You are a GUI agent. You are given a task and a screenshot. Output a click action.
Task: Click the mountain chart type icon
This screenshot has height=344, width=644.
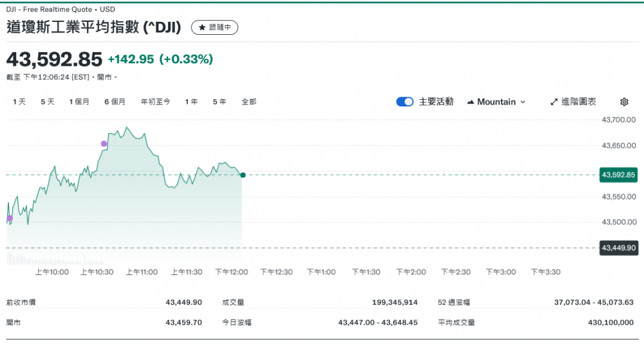pos(471,102)
